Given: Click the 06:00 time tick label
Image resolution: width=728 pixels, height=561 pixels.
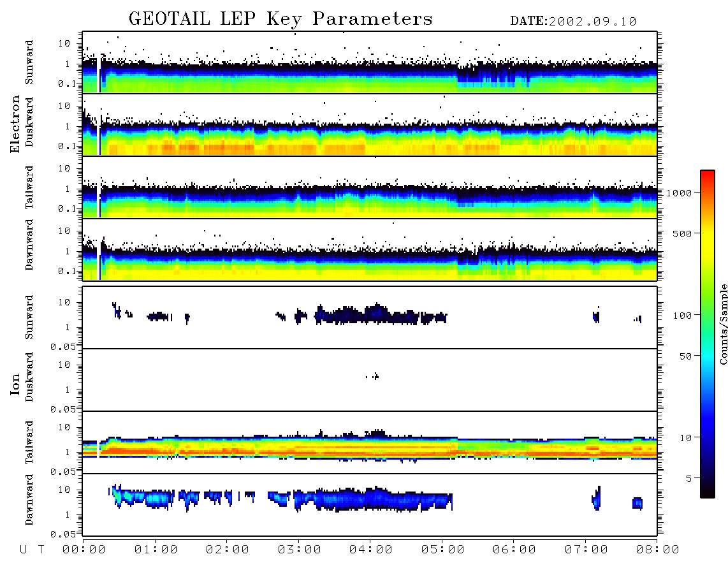Looking at the screenshot, I should pos(514,550).
